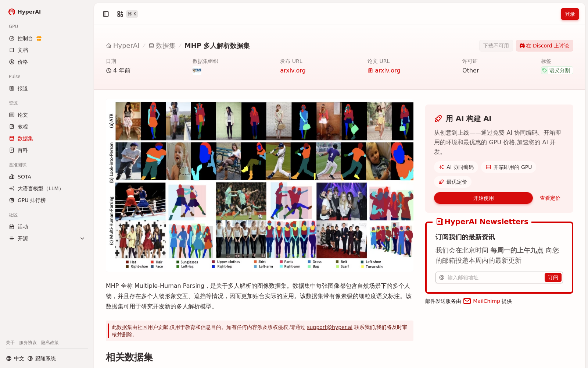Click the GPU 排行榜 chip icon
The image size is (588, 368).
(x=12, y=200)
